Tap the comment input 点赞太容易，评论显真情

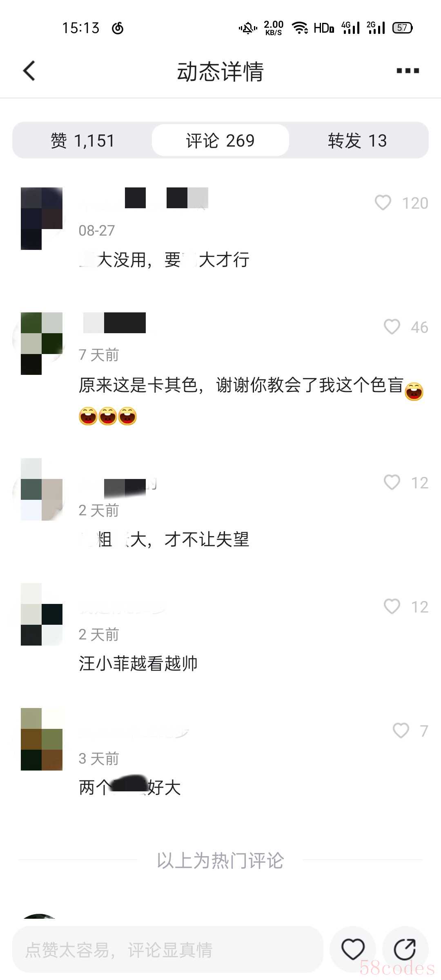(167, 949)
